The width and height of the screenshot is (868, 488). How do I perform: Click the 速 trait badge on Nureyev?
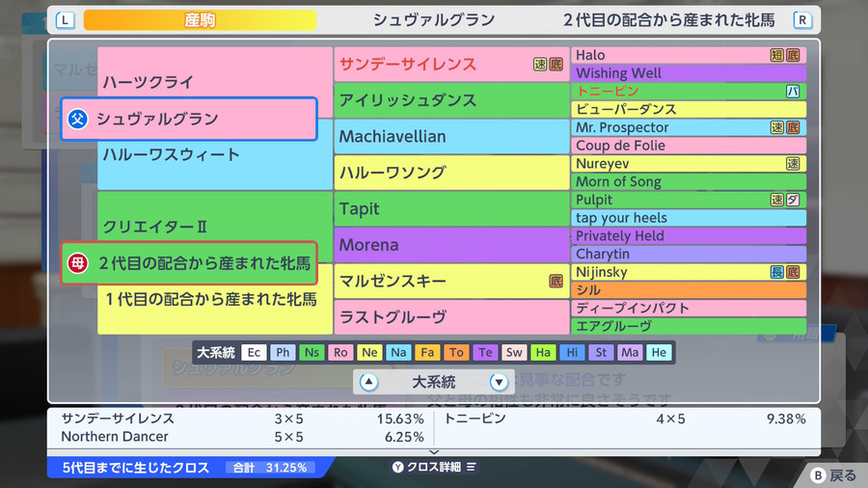tap(793, 163)
